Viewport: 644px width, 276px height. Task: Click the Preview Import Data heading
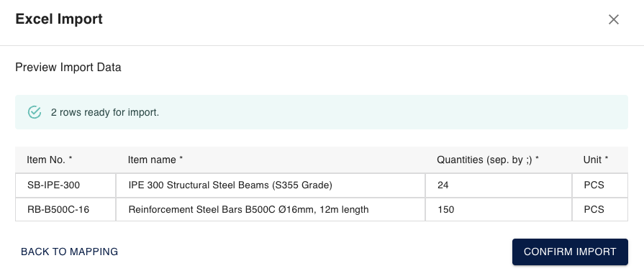click(68, 68)
